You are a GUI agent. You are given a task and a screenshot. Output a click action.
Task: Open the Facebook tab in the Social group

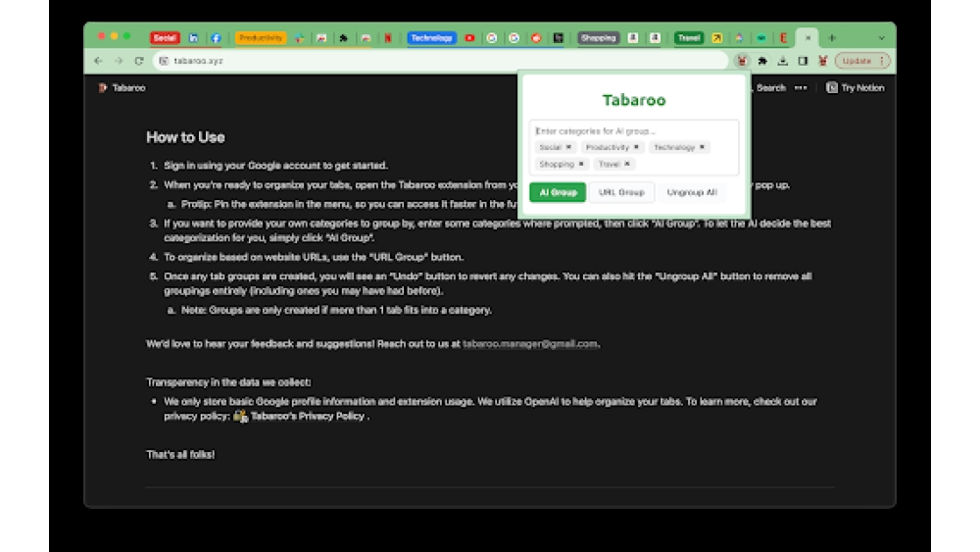point(216,38)
